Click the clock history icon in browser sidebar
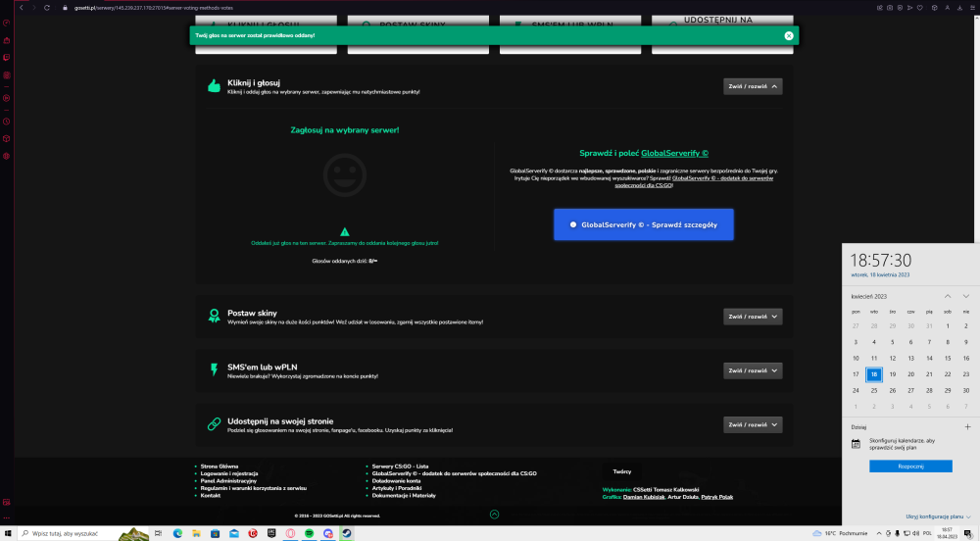This screenshot has width=980, height=541. coord(6,122)
